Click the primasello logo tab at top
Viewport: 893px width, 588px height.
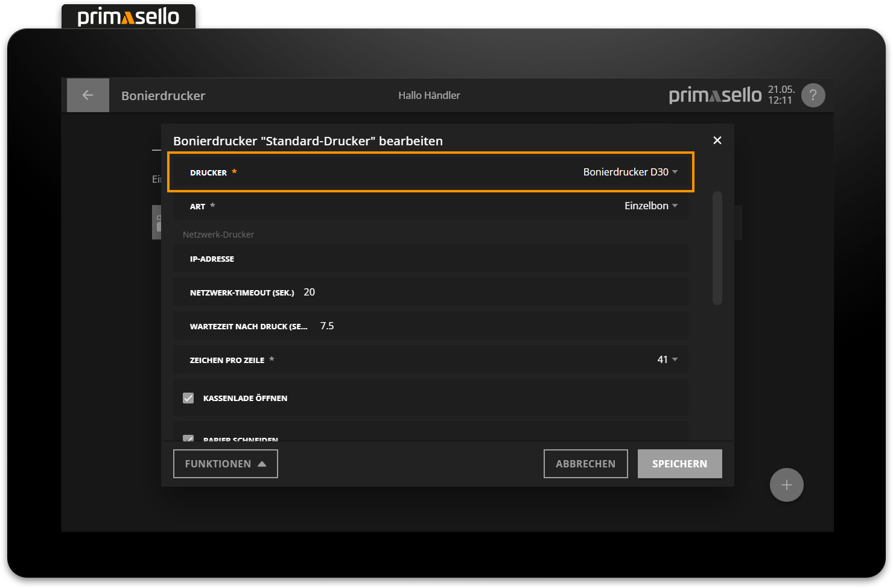(129, 16)
